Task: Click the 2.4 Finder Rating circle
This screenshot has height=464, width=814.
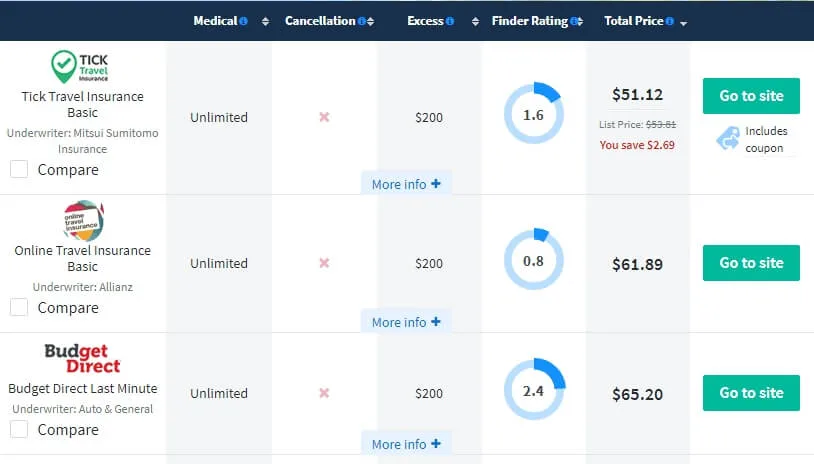Action: (534, 391)
